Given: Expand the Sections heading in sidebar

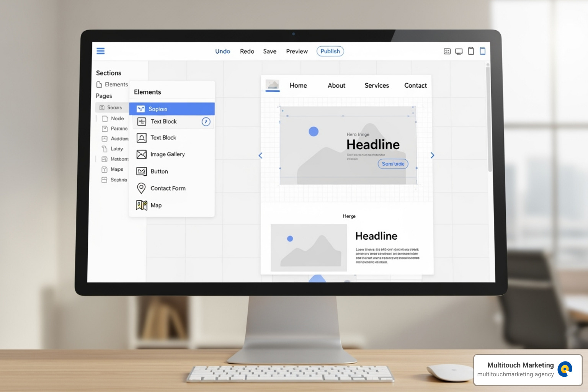Looking at the screenshot, I should pyautogui.click(x=109, y=73).
